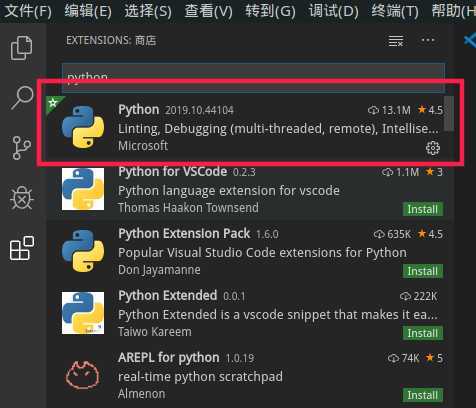Select Python for VSCode title
Image resolution: width=476 pixels, height=408 pixels.
(x=173, y=171)
